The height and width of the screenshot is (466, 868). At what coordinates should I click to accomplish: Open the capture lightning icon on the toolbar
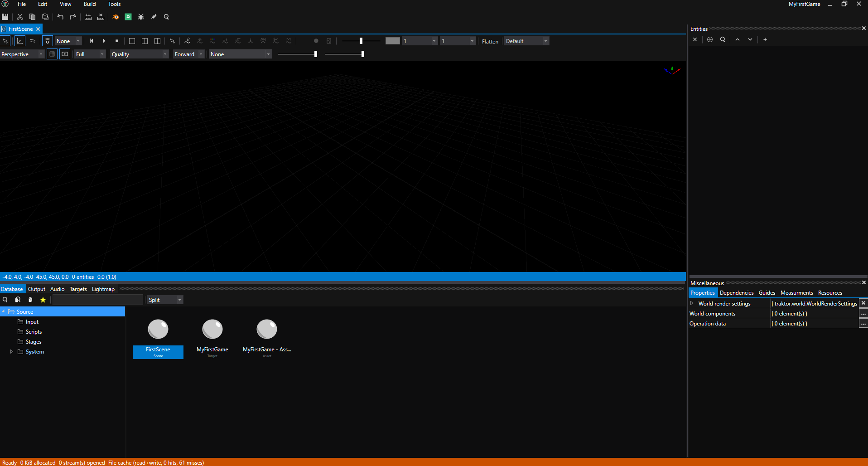pos(153,17)
